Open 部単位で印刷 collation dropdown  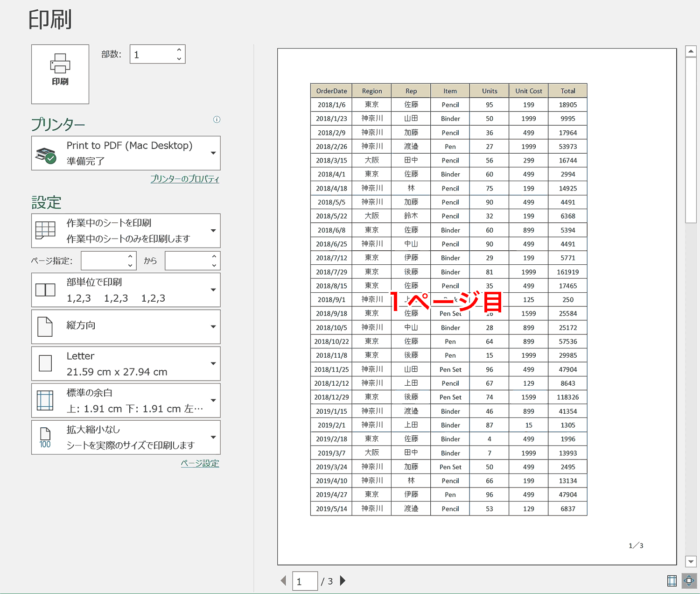click(126, 290)
